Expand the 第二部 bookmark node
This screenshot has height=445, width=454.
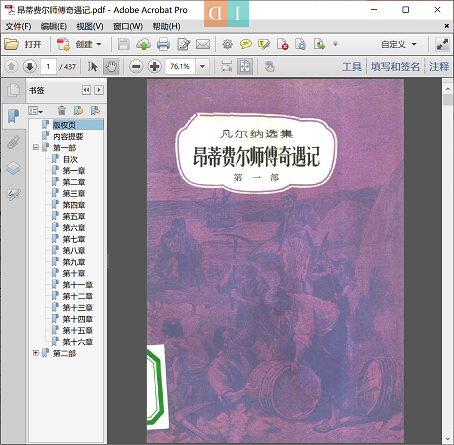36,353
